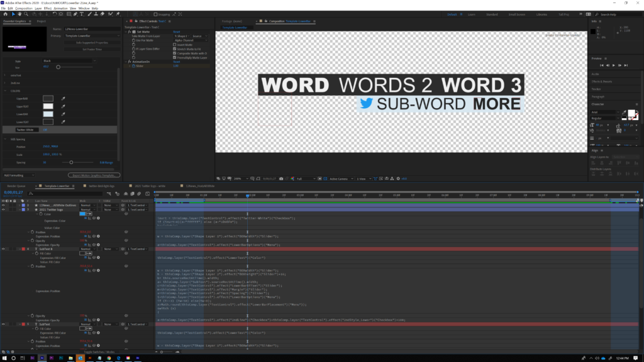The width and height of the screenshot is (644, 362).
Task: Click the LowerBAR eyedropper icon
Action: [x=64, y=114]
